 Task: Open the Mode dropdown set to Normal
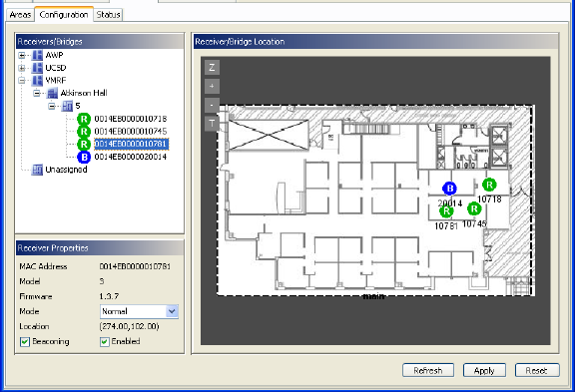click(x=139, y=311)
